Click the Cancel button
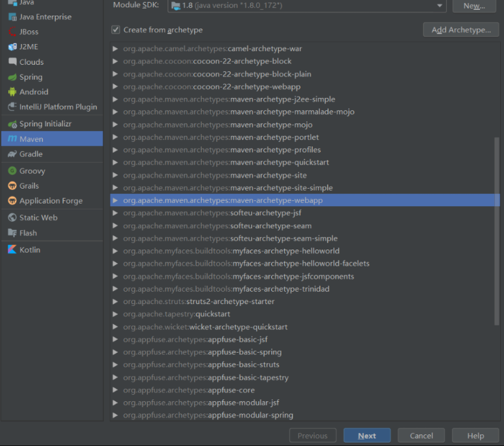This screenshot has width=504, height=446. (x=422, y=436)
